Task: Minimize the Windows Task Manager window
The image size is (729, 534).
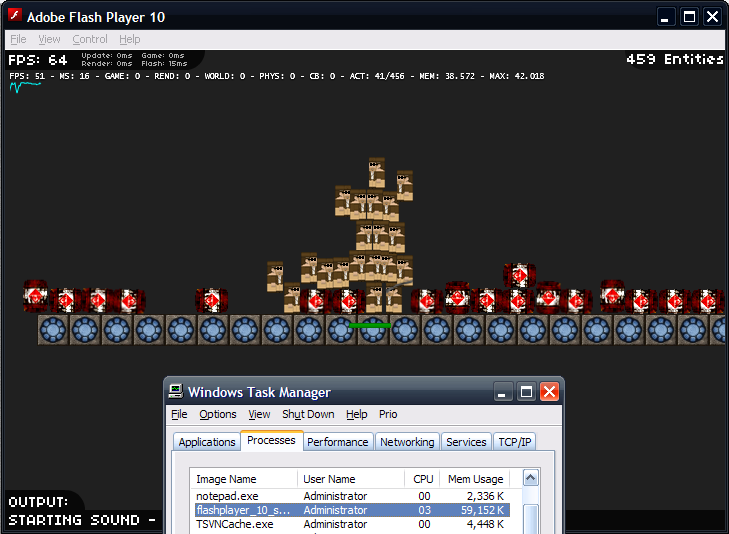Action: pos(504,392)
